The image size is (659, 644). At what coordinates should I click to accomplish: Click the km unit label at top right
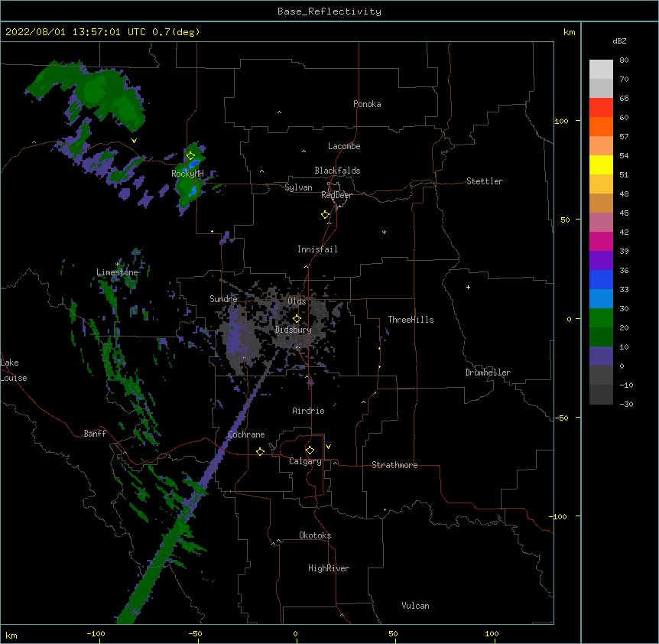point(569,32)
